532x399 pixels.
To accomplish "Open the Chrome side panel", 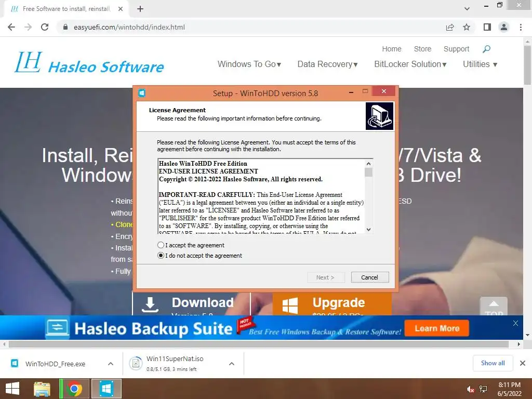I will [487, 27].
